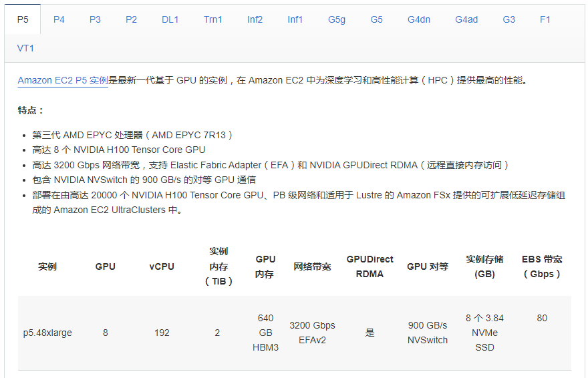The image size is (588, 378).
Task: Click the 8 个 NVIDIA H100 bullet
Action: (118, 150)
